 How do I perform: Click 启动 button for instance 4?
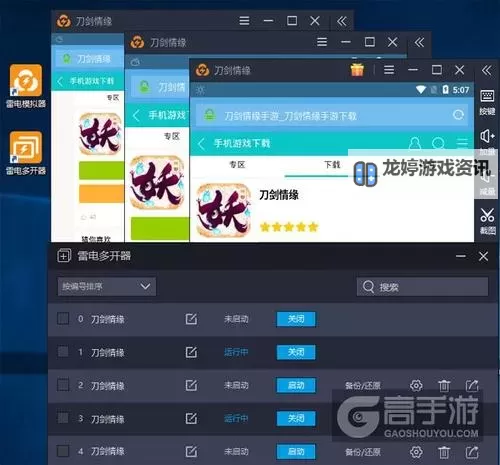[296, 452]
